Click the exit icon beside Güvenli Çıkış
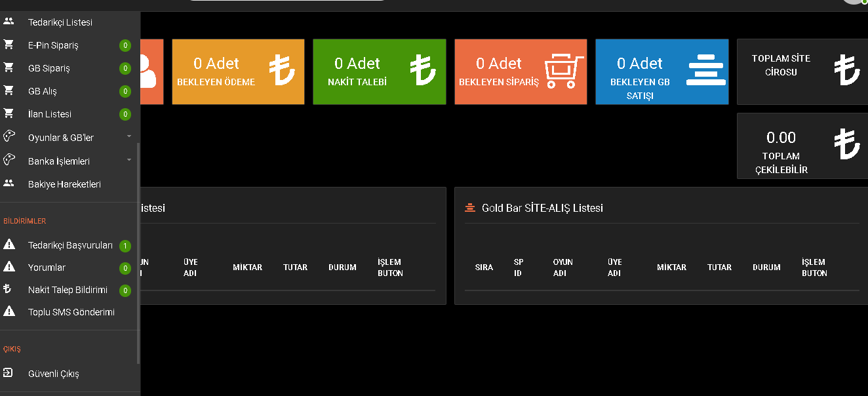This screenshot has width=868, height=396. pos(8,373)
